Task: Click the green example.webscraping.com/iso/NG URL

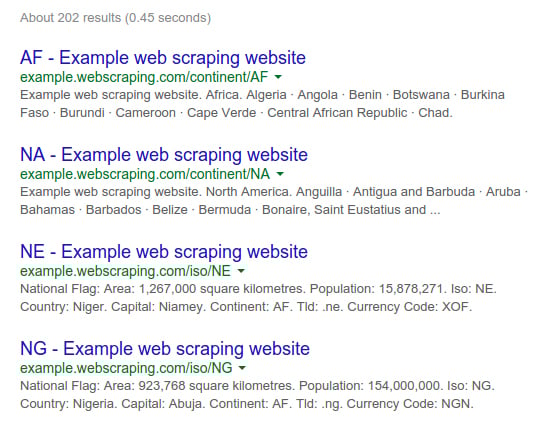Action: [127, 368]
